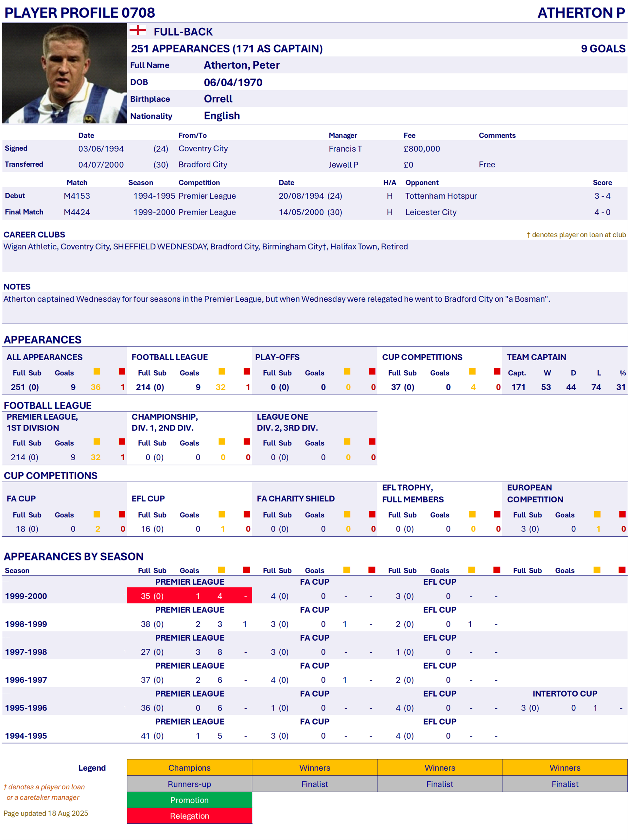Click red card icon under European Competition
628x840 pixels.
[x=622, y=514]
